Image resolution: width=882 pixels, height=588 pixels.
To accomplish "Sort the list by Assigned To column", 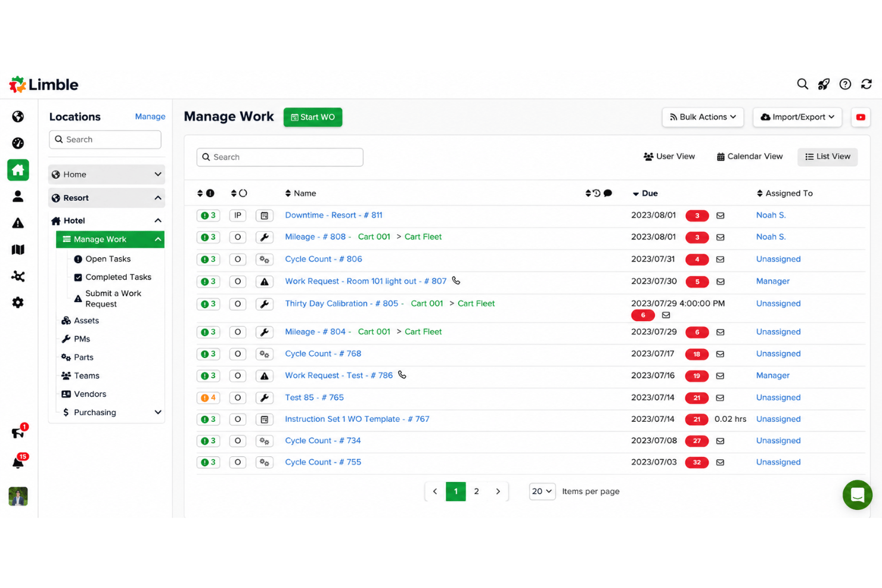I will pos(784,193).
